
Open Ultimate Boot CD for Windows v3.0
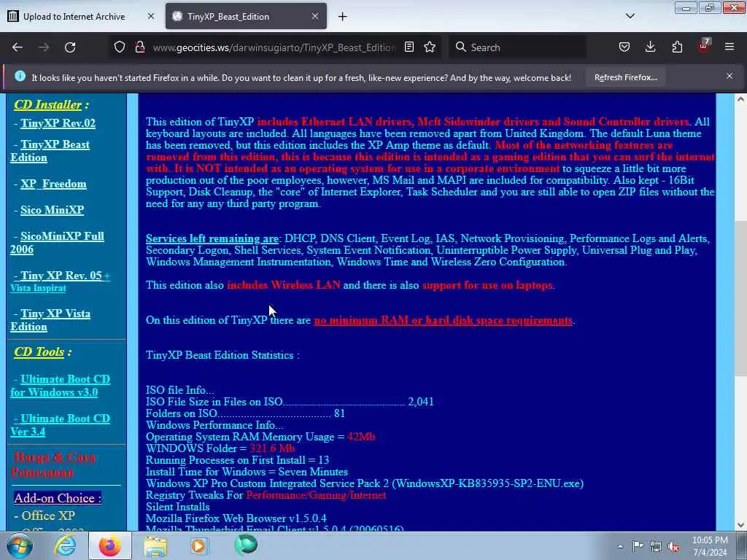pyautogui.click(x=60, y=386)
